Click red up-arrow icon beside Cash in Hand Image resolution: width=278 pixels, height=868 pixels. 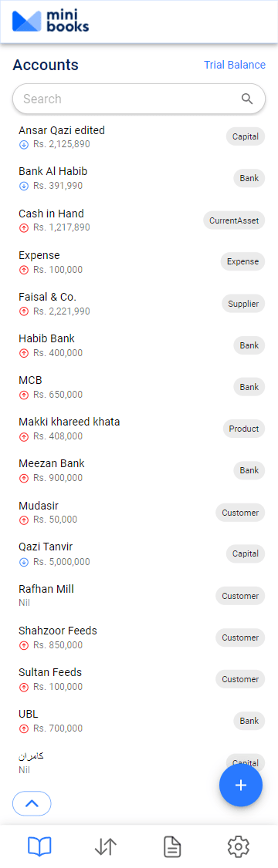(24, 227)
